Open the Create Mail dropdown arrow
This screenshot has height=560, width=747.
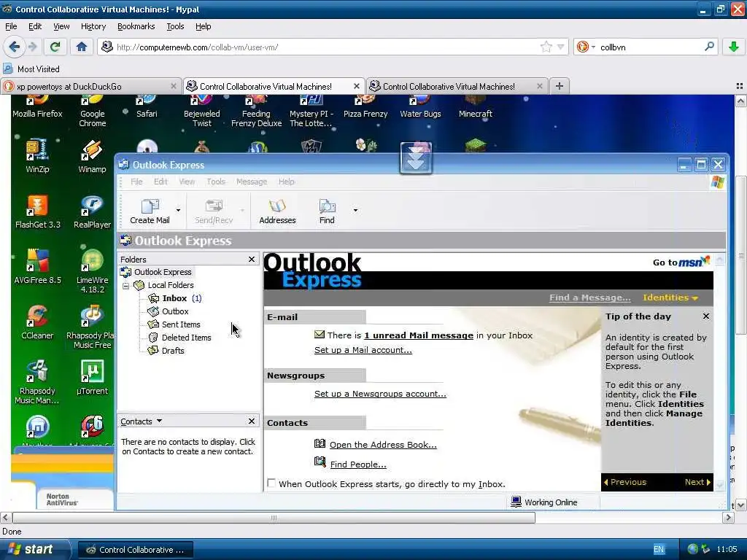coord(178,210)
